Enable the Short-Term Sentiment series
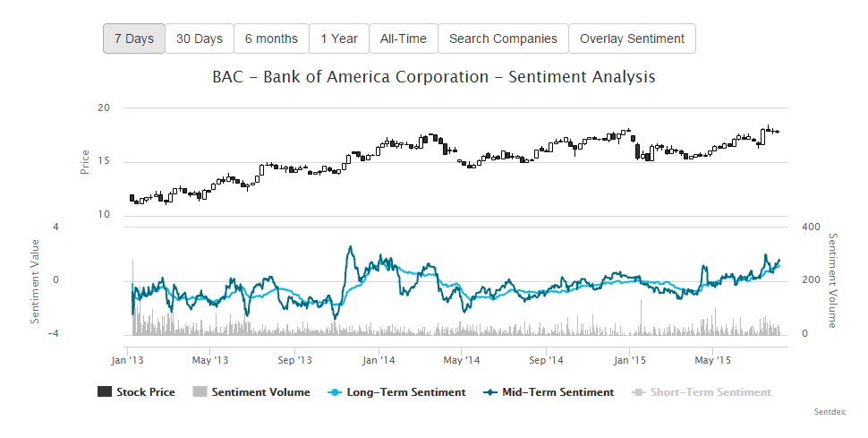The width and height of the screenshot is (868, 438). (711, 391)
